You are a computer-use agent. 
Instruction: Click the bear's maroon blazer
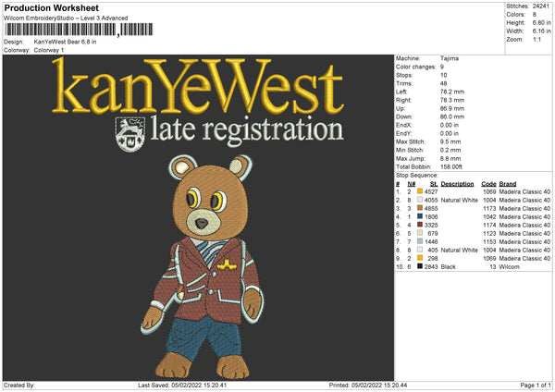pos(210,279)
